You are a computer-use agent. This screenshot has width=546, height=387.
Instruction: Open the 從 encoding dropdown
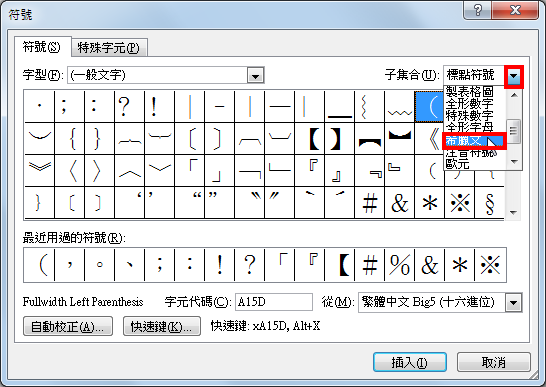pos(514,302)
